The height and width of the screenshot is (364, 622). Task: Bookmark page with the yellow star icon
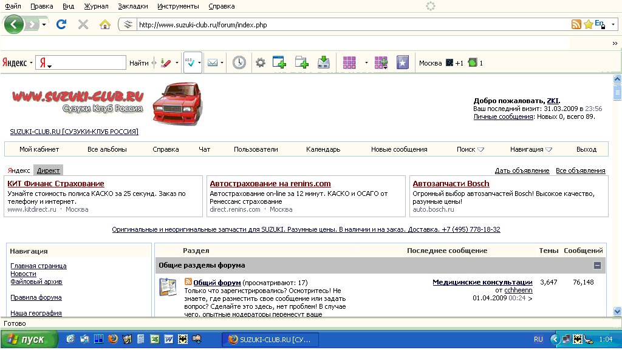tap(588, 24)
